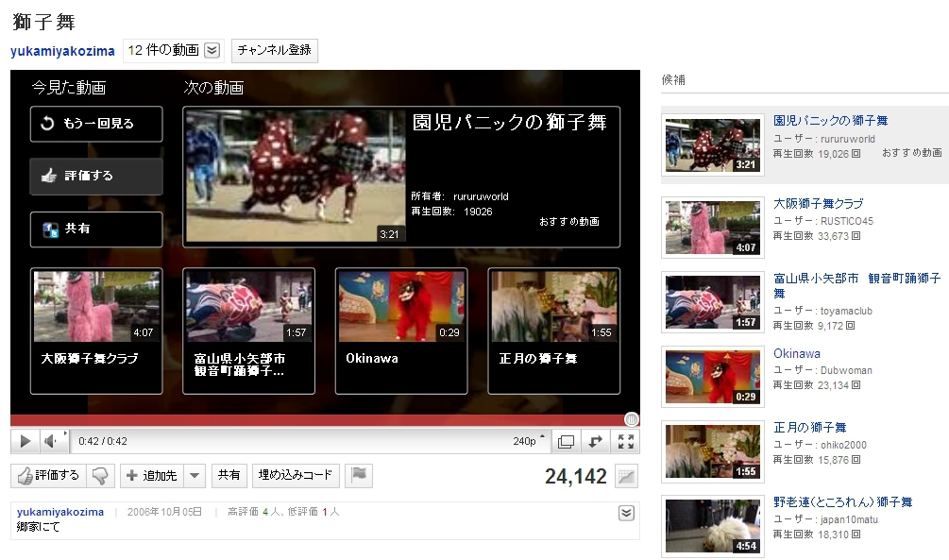Open the yukamiyakozima channel link under the title
Screen dimensions: 949x560
click(62, 51)
